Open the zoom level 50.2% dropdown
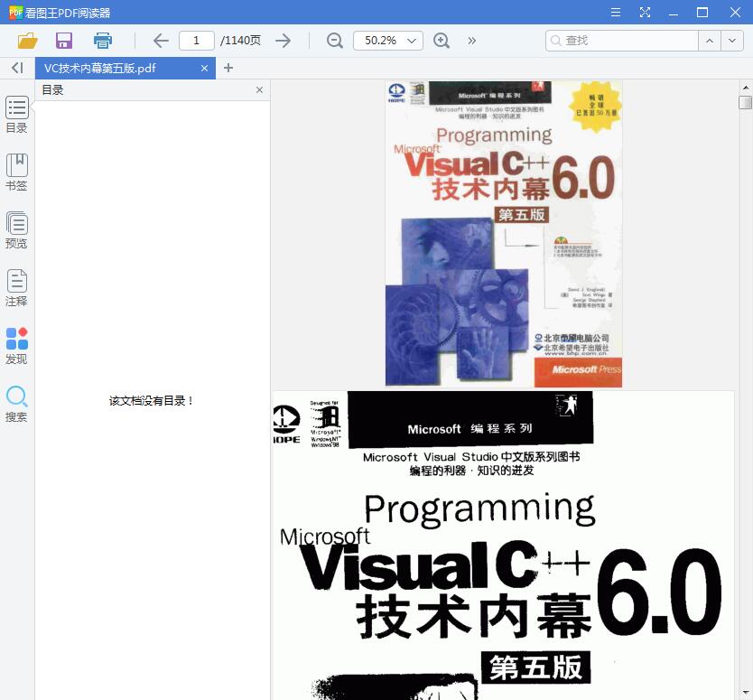This screenshot has height=700, width=753. (388, 41)
